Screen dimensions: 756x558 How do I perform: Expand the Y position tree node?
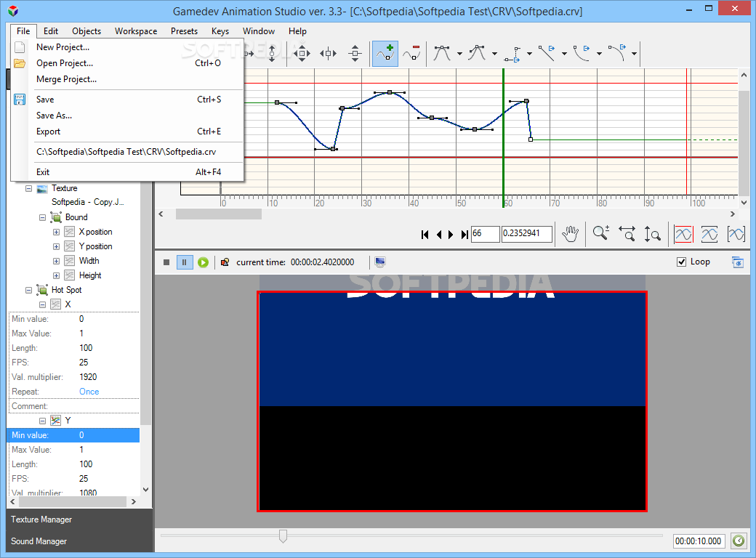click(57, 247)
